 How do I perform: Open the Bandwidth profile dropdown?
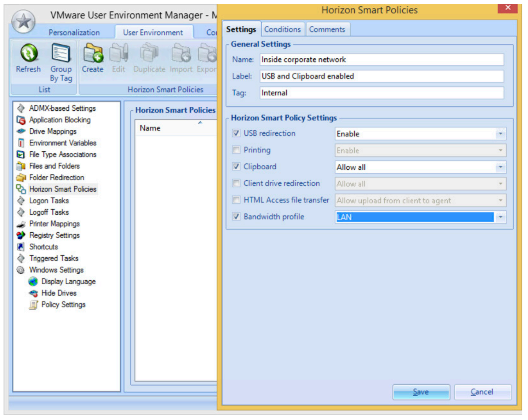(500, 217)
